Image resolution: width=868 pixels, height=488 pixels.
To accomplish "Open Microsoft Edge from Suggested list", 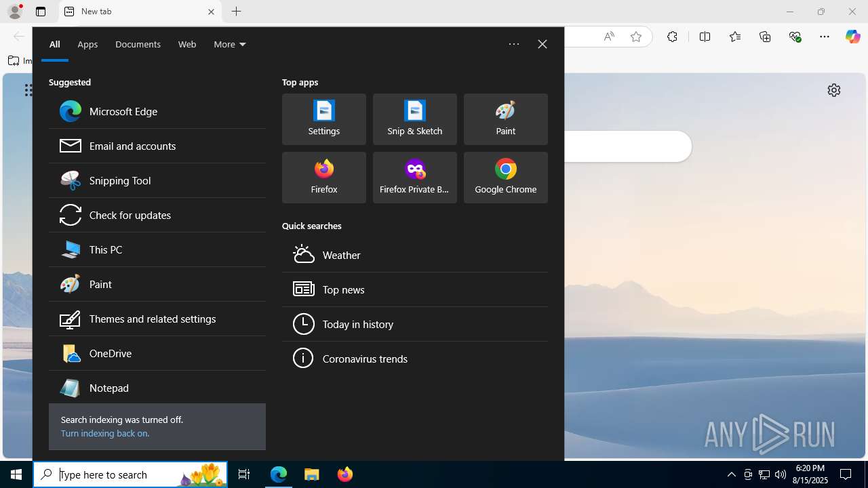I will click(157, 111).
